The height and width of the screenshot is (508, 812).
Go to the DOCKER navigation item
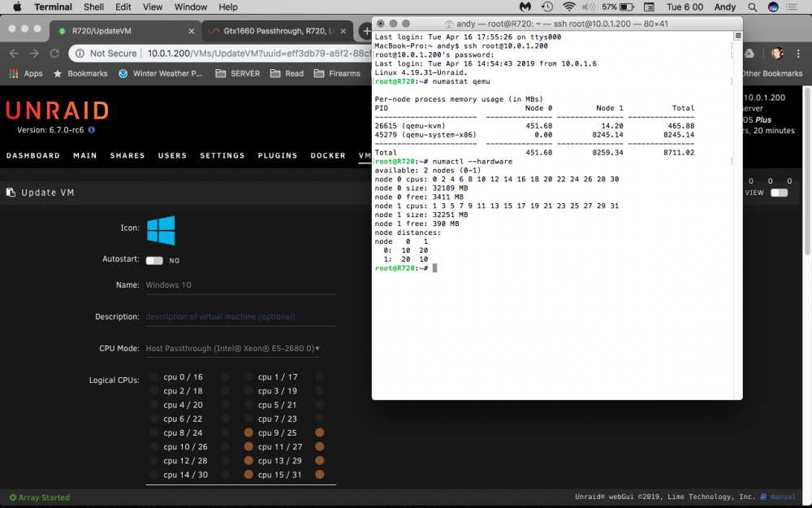[x=328, y=155]
